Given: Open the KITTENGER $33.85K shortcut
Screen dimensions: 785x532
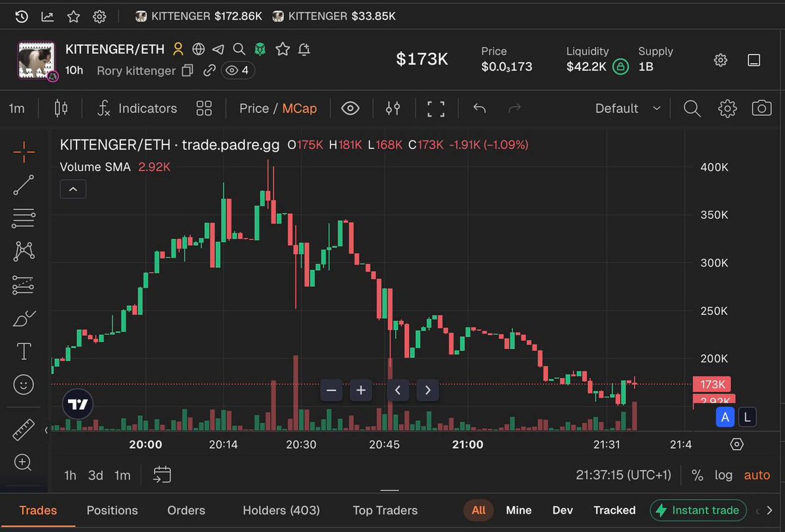Looking at the screenshot, I should (334, 16).
